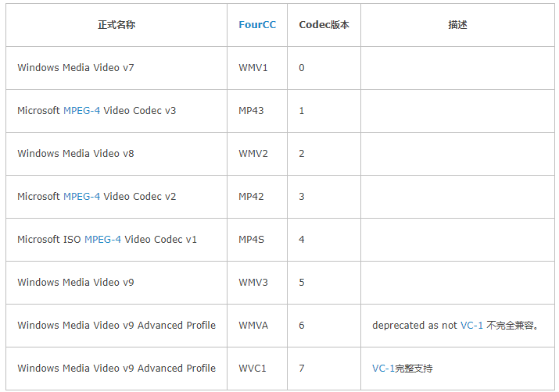
Task: Select the WMV2 FourCC cell
Action: (257, 154)
